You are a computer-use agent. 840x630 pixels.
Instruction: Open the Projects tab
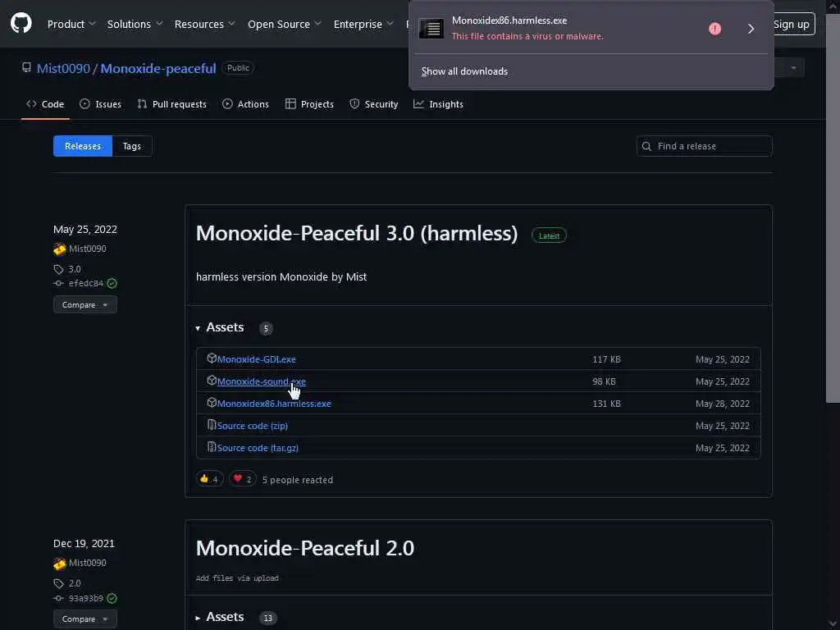(309, 104)
